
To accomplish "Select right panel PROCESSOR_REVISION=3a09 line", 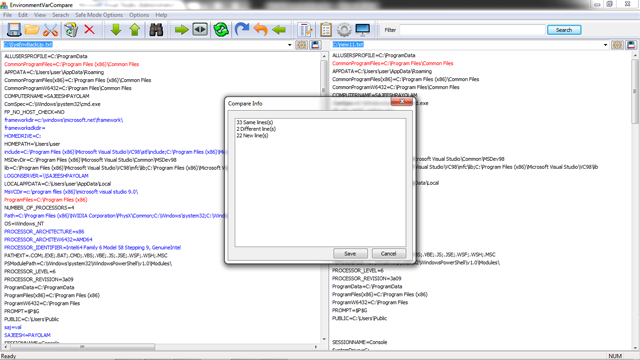I will click(367, 278).
